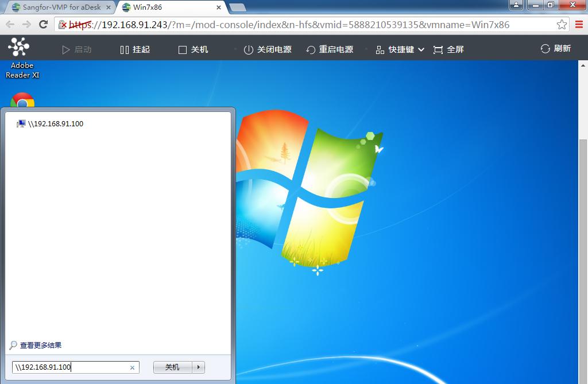The image size is (588, 384).
Task: Click the Sangfor logo icon in the console toolbar
Action: click(x=19, y=47)
